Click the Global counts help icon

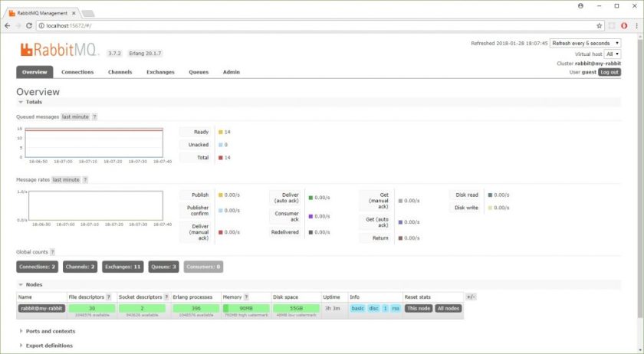pyautogui.click(x=52, y=251)
